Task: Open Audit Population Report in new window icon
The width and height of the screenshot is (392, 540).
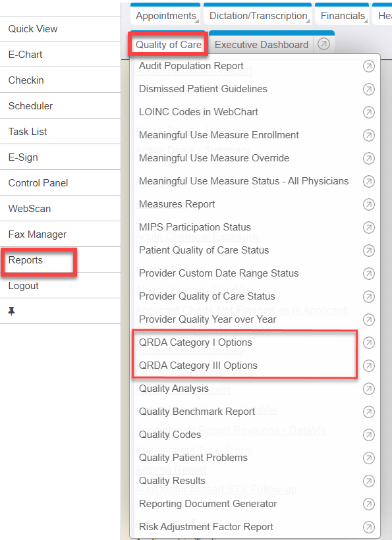Action: click(368, 66)
